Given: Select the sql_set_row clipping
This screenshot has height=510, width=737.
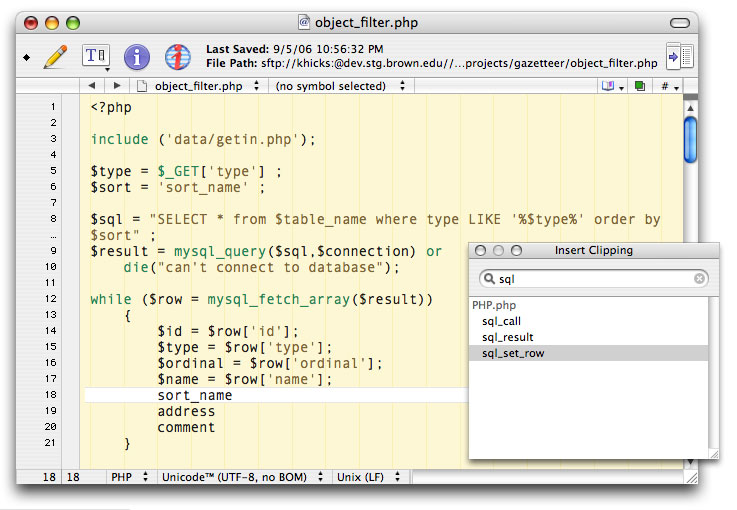Looking at the screenshot, I should point(588,353).
